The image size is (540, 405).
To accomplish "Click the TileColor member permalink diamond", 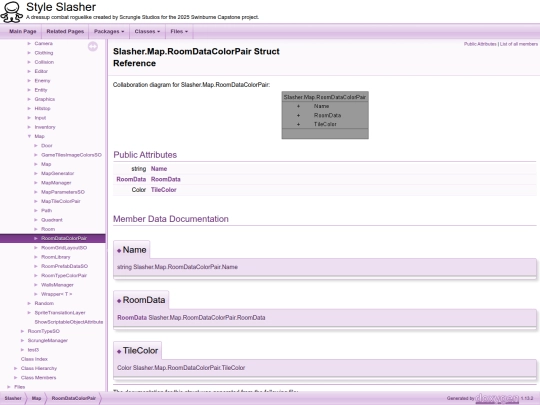I will point(119,352).
